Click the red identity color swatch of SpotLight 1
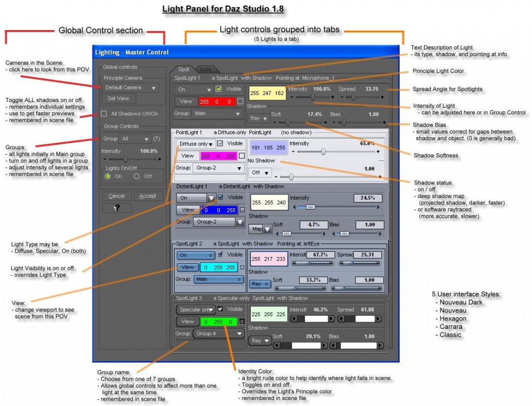Screen dimensions: 532x406 coord(217,101)
